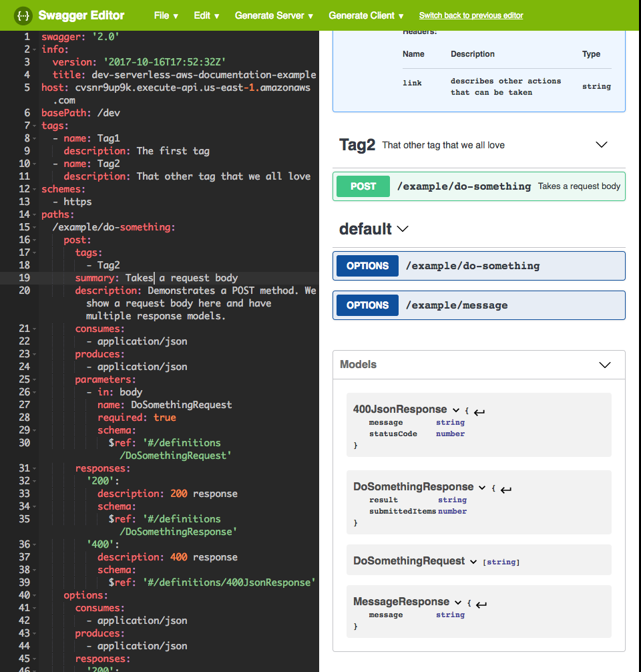This screenshot has width=641, height=672.
Task: Click the Swagger Editor logo icon
Action: tap(23, 16)
